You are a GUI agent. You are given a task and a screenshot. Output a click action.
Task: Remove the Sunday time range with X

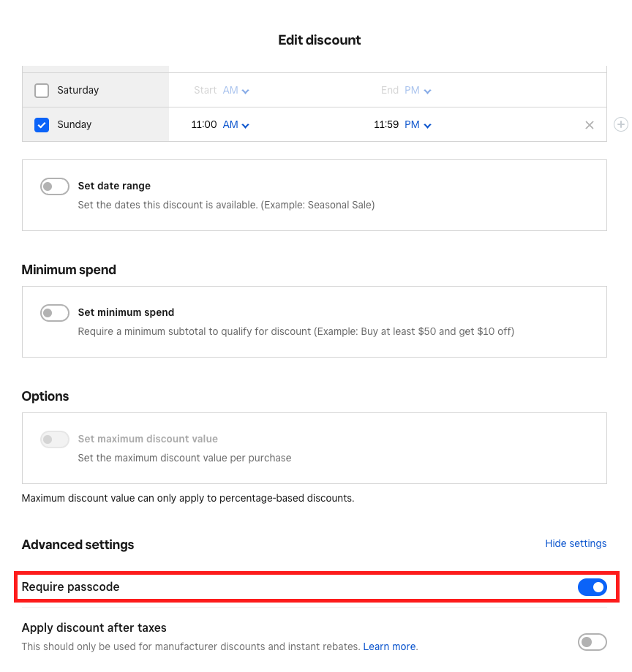[590, 125]
